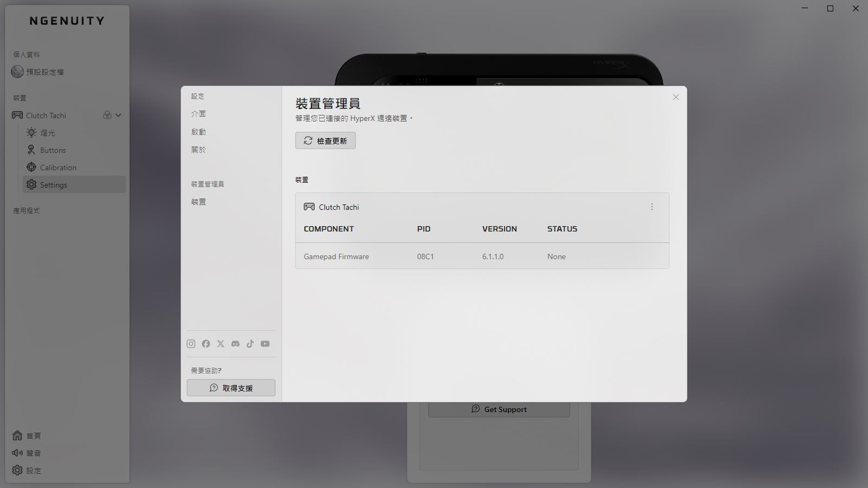Viewport: 868px width, 488px height.
Task: Open the YouTube link icon
Action: click(x=265, y=344)
